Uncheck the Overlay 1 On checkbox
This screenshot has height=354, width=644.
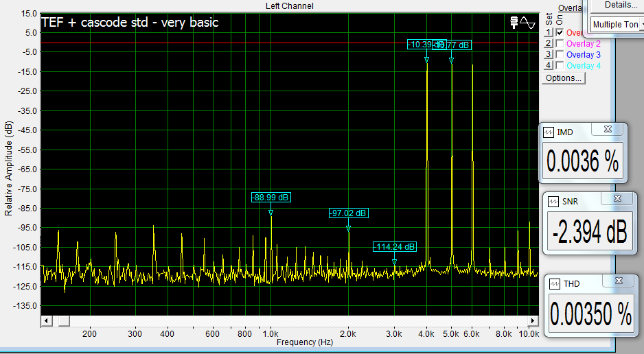tap(560, 32)
